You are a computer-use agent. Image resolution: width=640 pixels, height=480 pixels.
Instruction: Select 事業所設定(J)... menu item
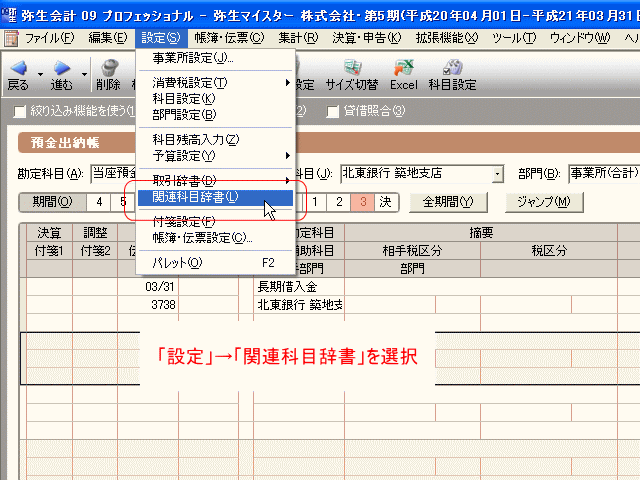(x=215, y=58)
